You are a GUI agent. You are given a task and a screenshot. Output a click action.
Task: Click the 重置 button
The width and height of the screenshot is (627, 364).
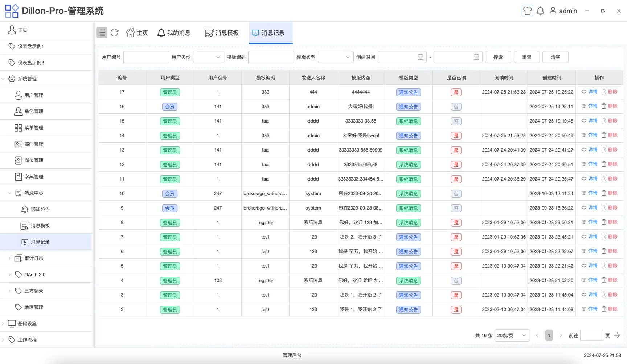pos(526,57)
